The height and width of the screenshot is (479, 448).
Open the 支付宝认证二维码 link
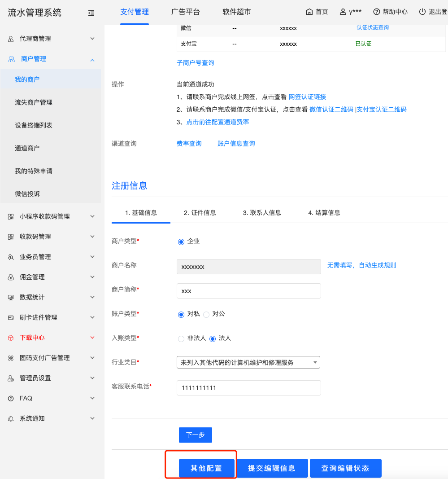pyautogui.click(x=382, y=110)
